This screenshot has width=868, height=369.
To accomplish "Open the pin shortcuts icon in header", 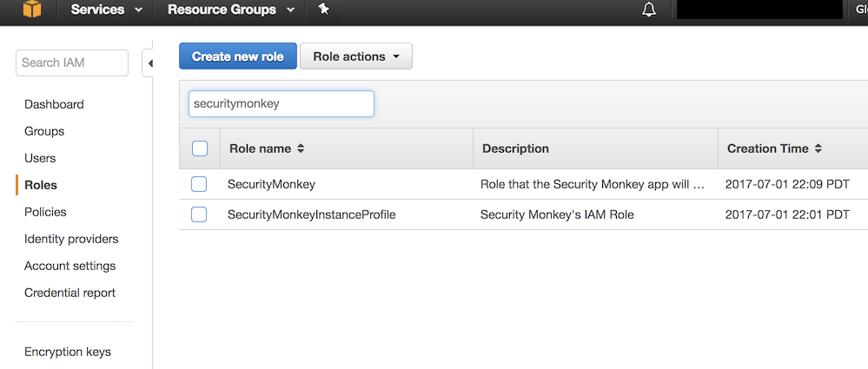I will click(x=324, y=10).
